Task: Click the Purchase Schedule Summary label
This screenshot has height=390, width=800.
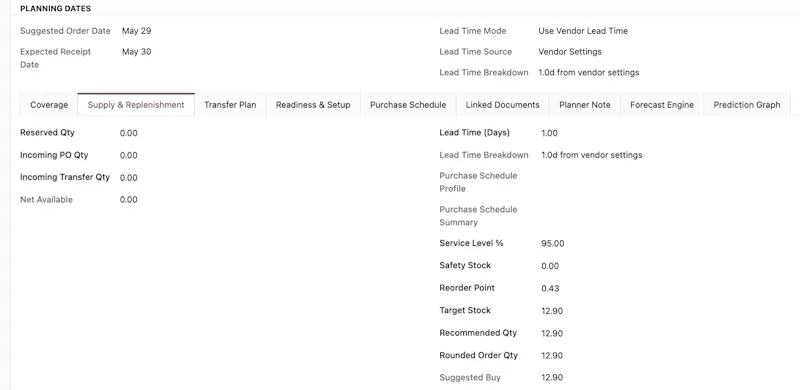Action: 478,216
